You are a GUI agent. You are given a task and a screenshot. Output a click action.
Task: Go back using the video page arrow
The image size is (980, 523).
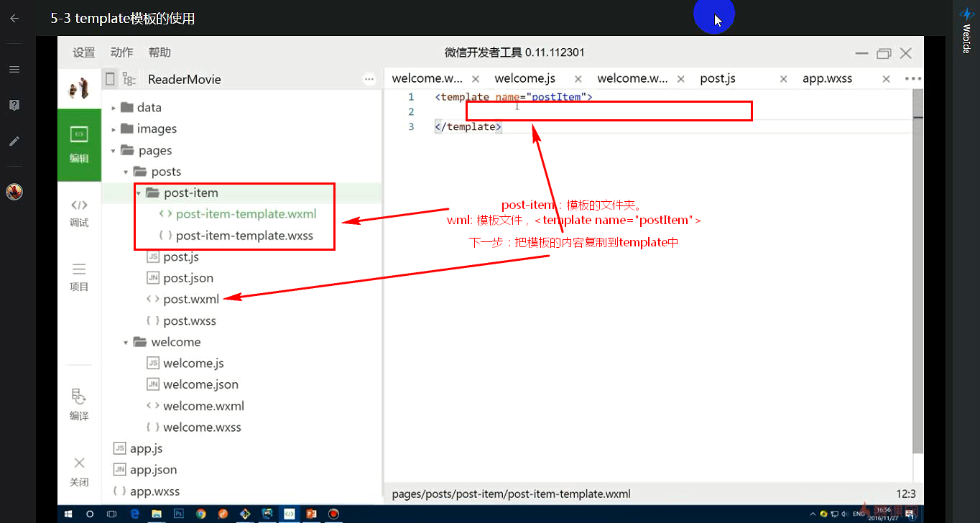tap(14, 19)
